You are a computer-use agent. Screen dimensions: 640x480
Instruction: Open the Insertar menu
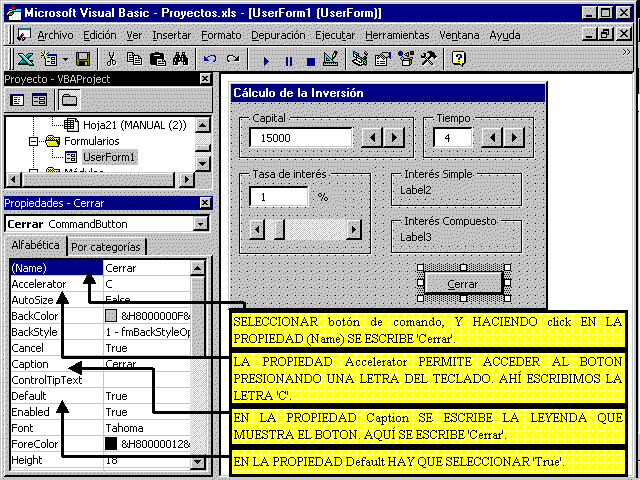(x=171, y=36)
